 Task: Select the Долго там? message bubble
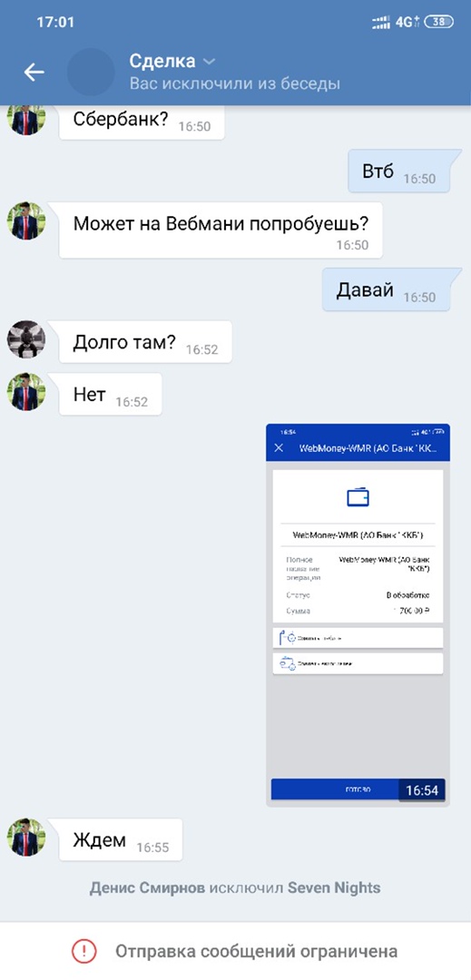click(x=145, y=342)
